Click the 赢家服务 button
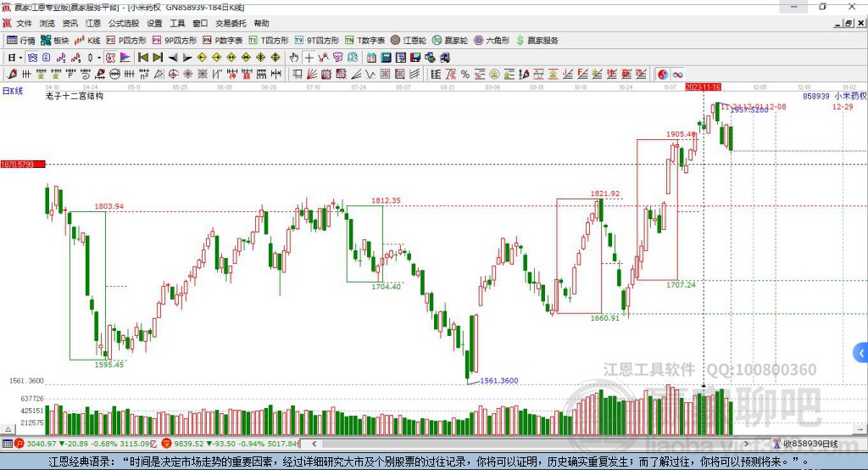The height and width of the screenshot is (470, 868). click(537, 41)
